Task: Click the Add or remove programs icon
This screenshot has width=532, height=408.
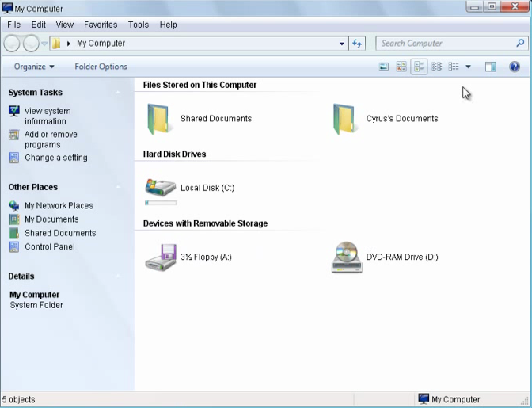Action: [14, 135]
